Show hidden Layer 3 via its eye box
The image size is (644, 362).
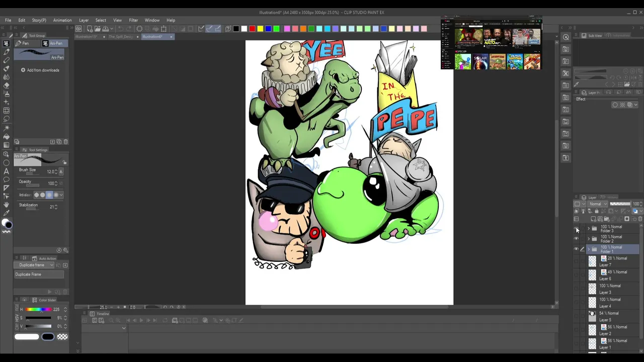(576, 288)
